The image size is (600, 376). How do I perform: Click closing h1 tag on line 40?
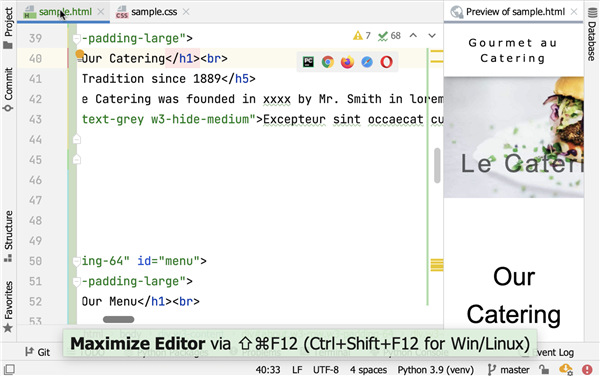183,59
